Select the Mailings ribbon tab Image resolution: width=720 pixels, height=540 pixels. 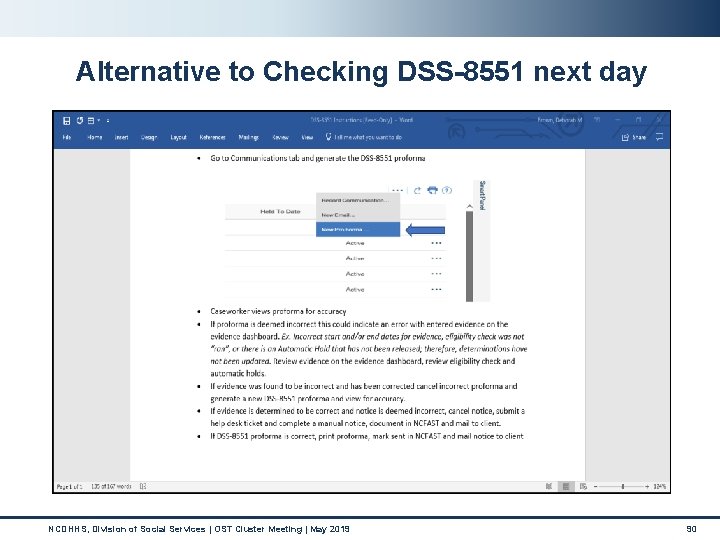[x=248, y=137]
